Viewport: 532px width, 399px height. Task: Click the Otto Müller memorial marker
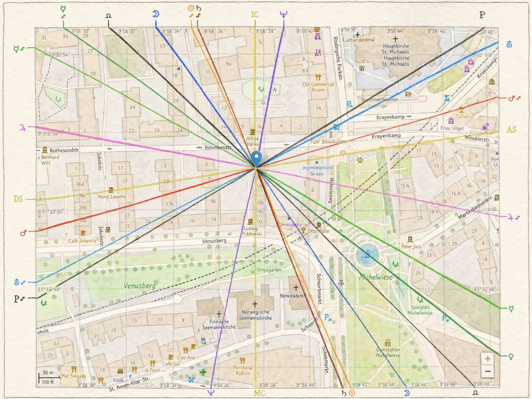tap(319, 224)
